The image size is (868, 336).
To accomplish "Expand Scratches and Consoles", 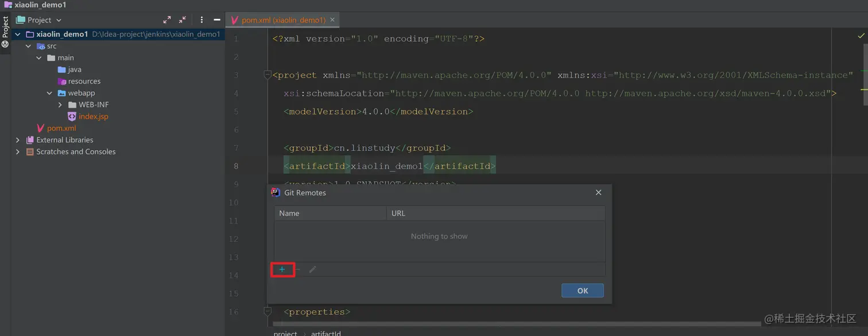I will (x=18, y=152).
